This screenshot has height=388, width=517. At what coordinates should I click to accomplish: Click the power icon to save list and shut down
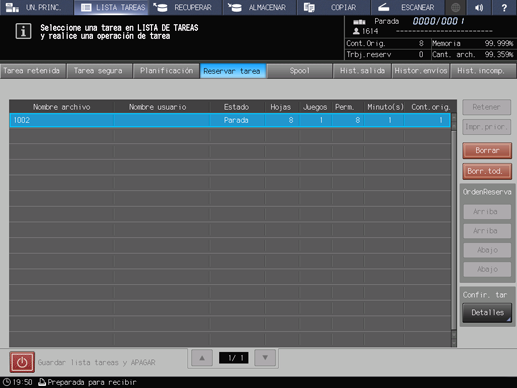pyautogui.click(x=22, y=362)
